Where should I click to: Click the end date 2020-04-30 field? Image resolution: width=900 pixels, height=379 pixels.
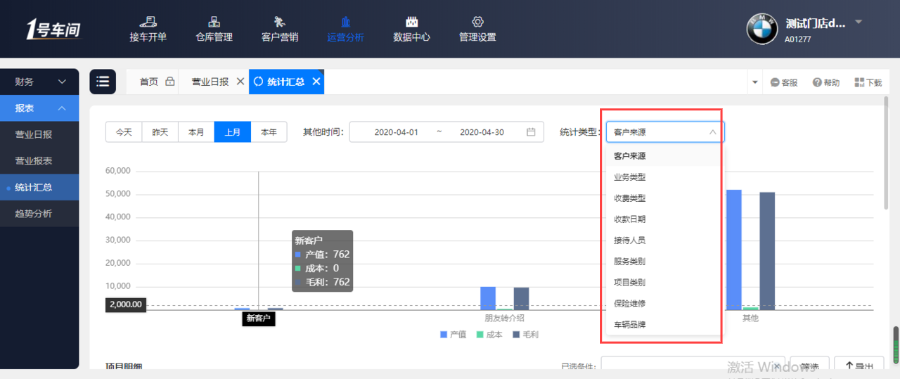[x=482, y=132]
